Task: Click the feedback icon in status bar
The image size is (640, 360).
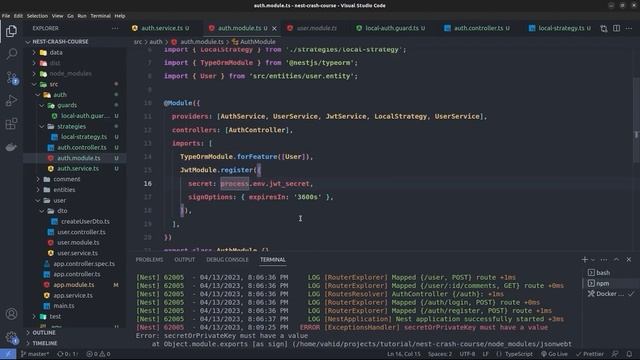Action: tap(615, 354)
